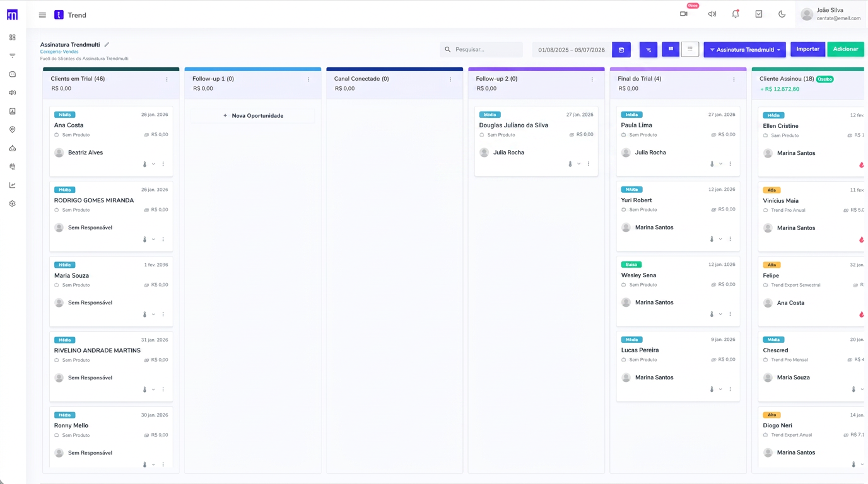The width and height of the screenshot is (868, 484).
Task: Open the contacts icon in left sidebar
Action: click(12, 111)
